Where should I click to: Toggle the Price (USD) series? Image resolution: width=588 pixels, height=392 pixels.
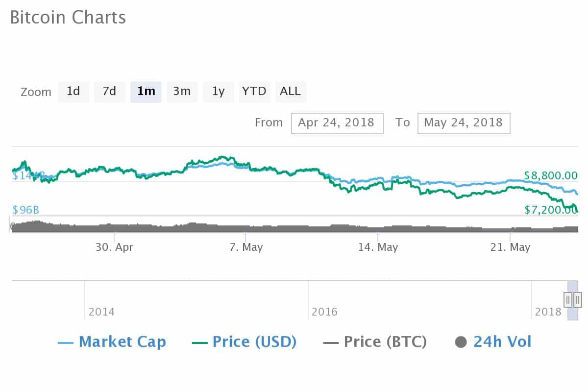[254, 342]
